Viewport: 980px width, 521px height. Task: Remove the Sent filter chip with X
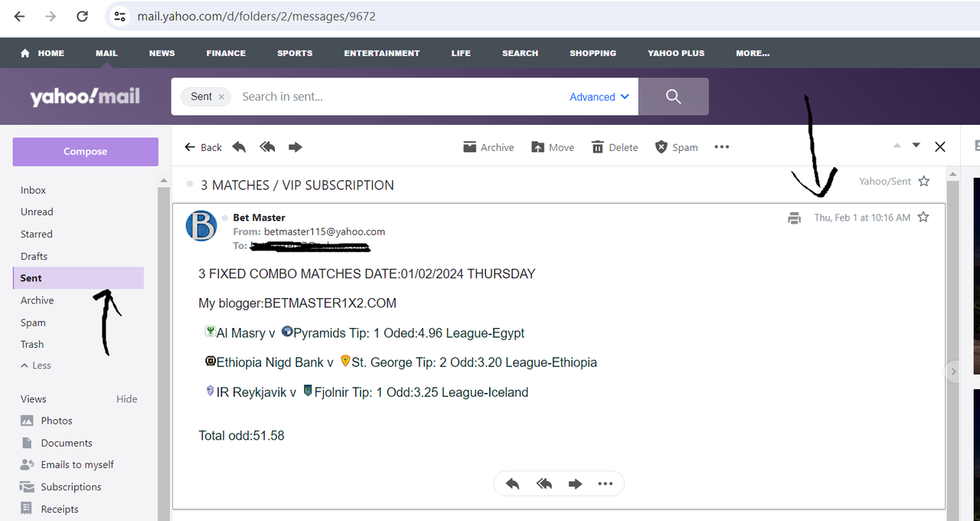coord(221,97)
